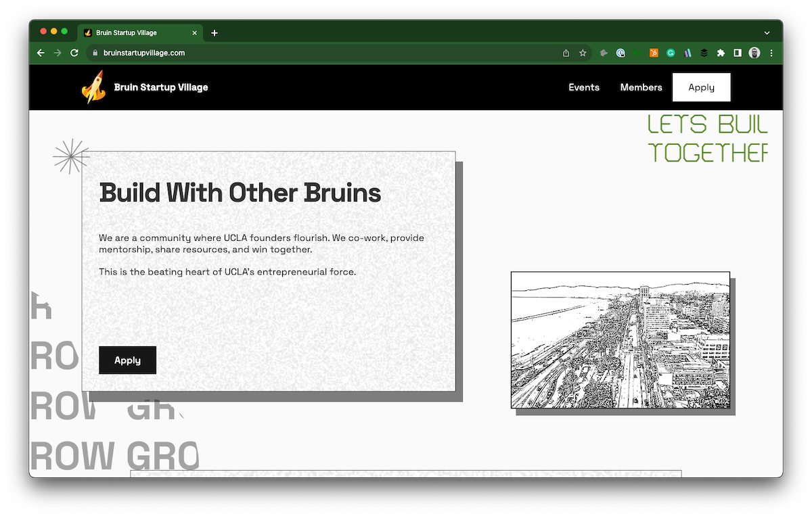
Task: Click the share page icon in address bar
Action: pos(566,53)
